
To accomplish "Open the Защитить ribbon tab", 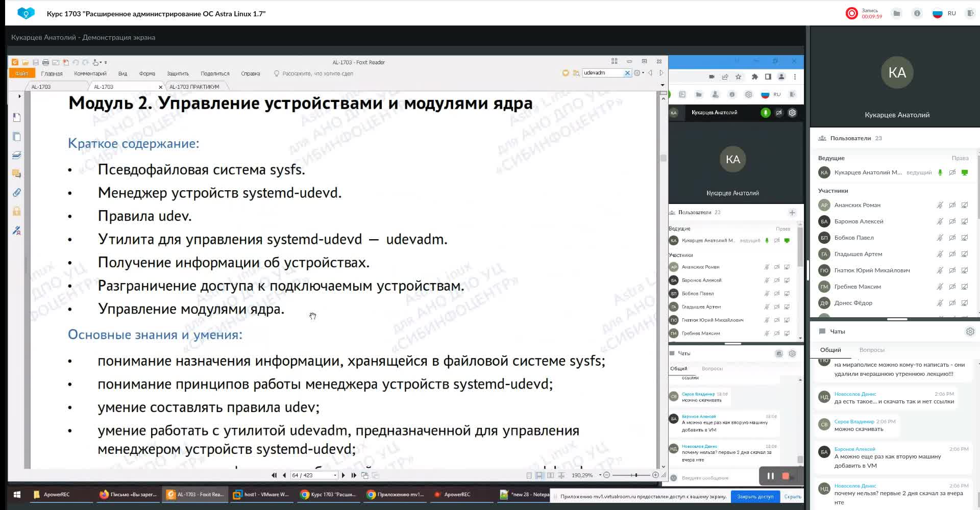I will tap(178, 73).
